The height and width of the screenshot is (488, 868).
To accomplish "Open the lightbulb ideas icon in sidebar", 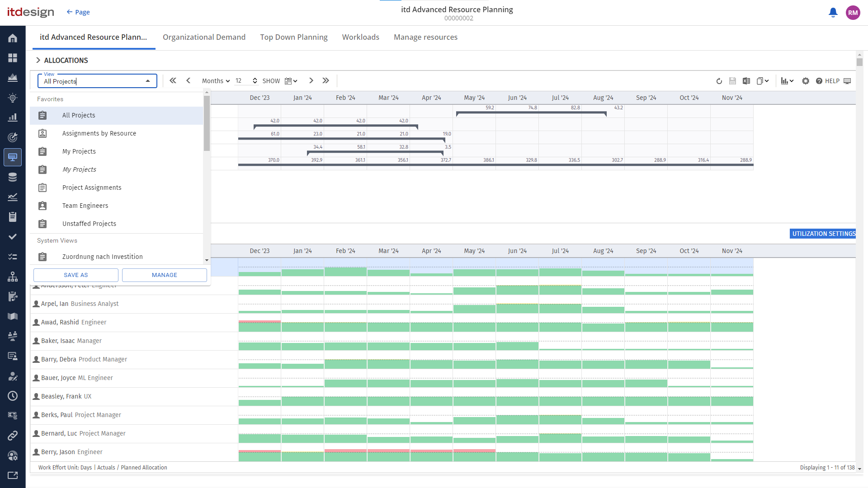I will [x=13, y=98].
